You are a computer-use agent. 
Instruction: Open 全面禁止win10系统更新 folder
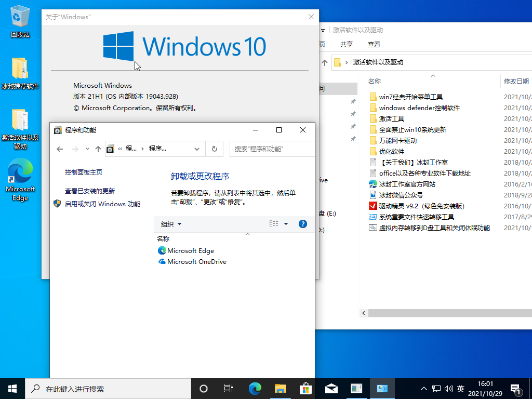408,129
